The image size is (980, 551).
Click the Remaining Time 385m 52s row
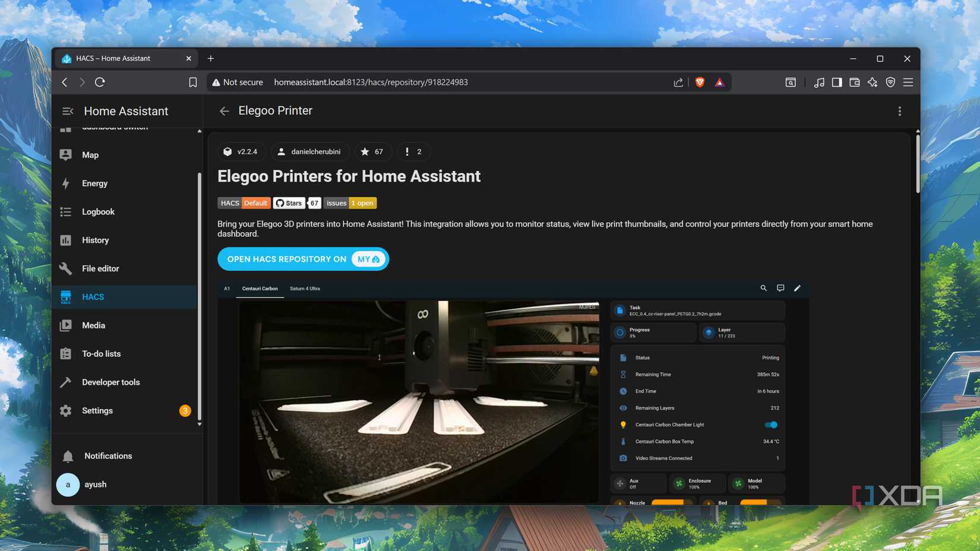[x=698, y=375]
